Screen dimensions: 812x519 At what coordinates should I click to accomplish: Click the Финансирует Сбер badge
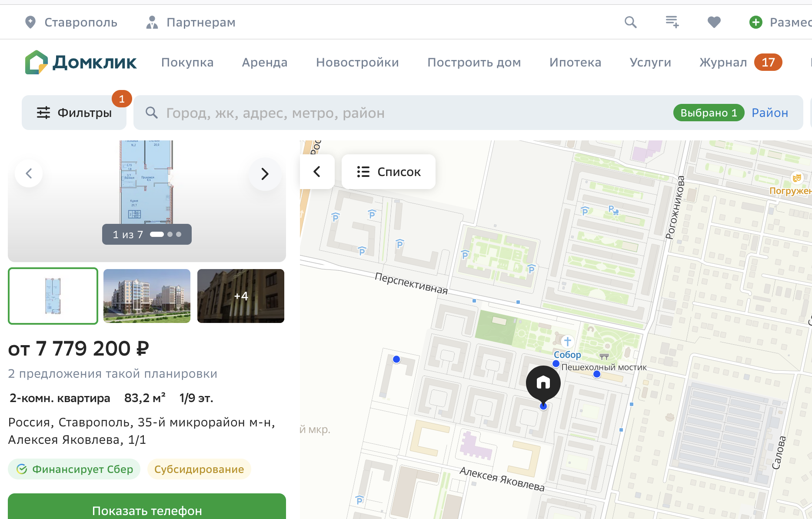pos(74,469)
